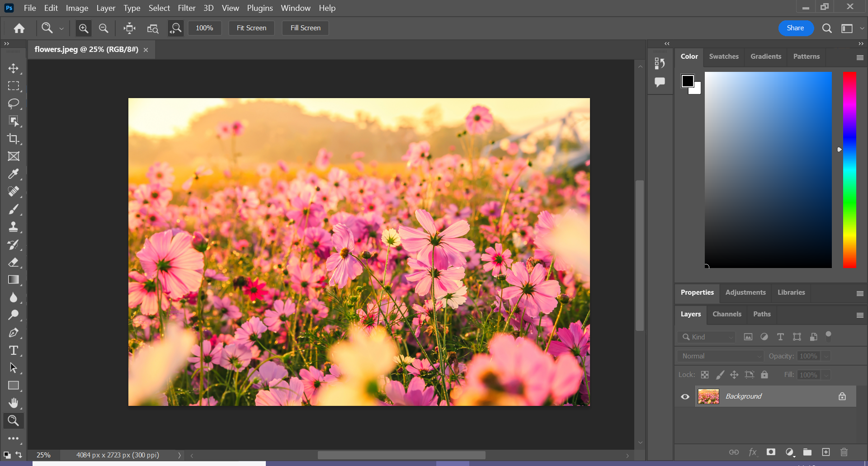This screenshot has height=466, width=868.
Task: Click the Fill Screen button
Action: 306,28
